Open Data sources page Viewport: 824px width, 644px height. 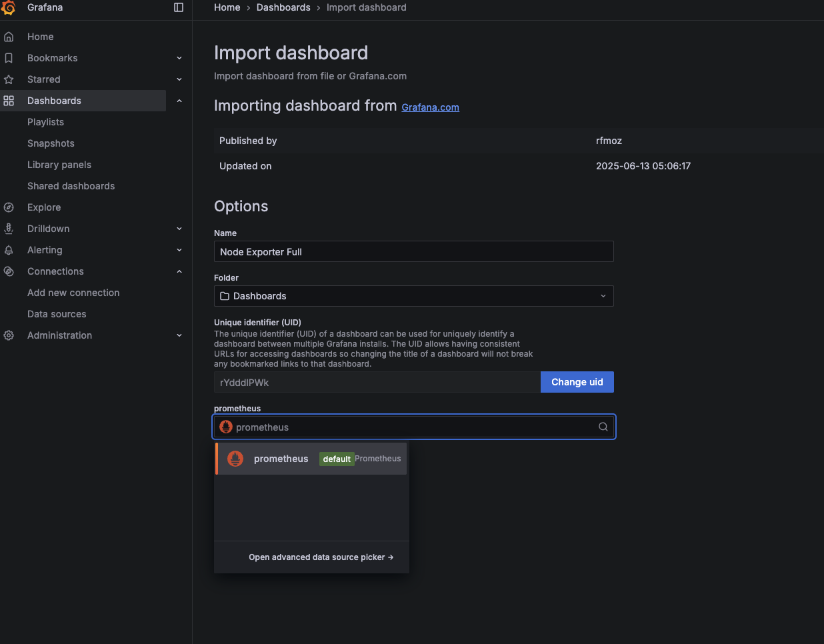[x=57, y=314]
